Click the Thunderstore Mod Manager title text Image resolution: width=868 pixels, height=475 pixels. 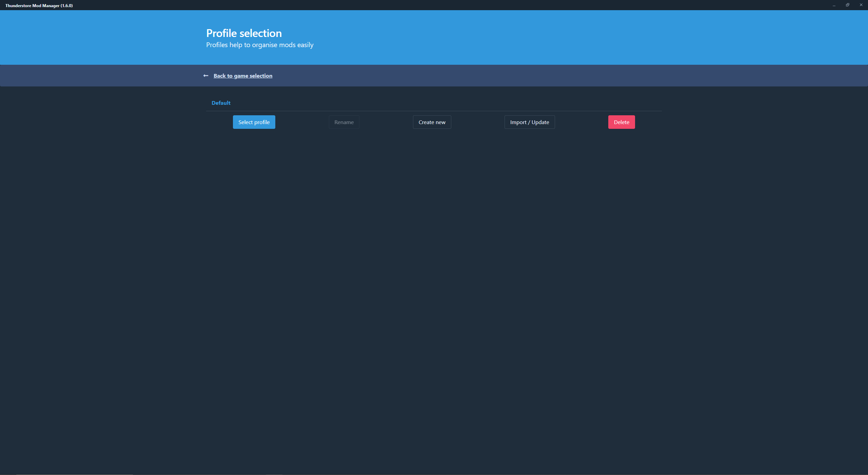tap(39, 5)
